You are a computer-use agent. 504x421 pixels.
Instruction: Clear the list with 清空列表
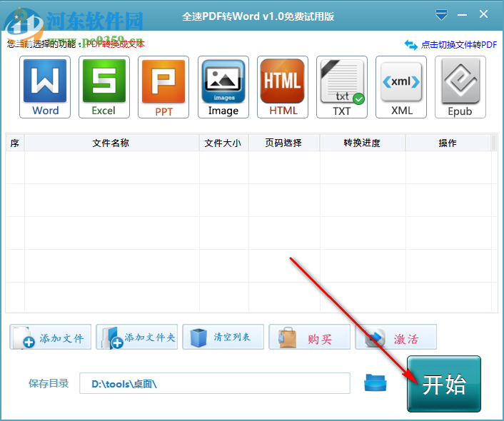223,337
